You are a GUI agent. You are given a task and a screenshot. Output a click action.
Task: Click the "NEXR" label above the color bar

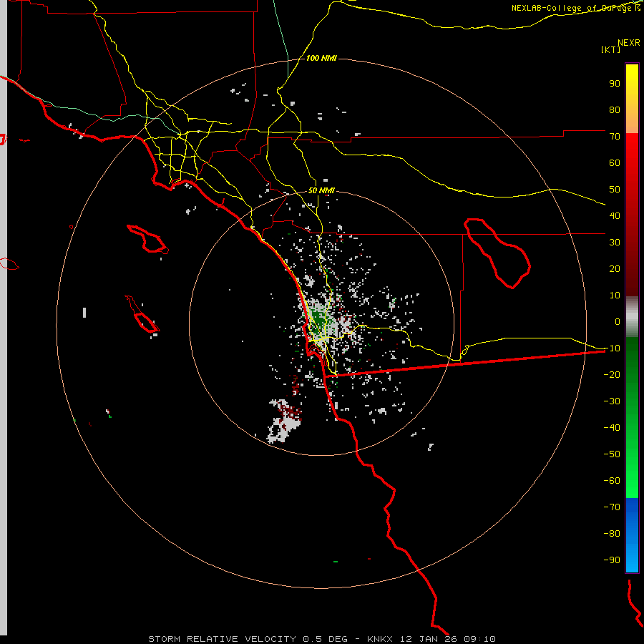point(628,43)
